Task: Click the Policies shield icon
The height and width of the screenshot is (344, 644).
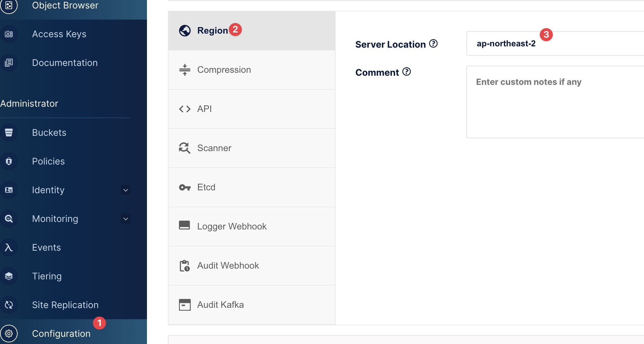Action: [x=9, y=161]
